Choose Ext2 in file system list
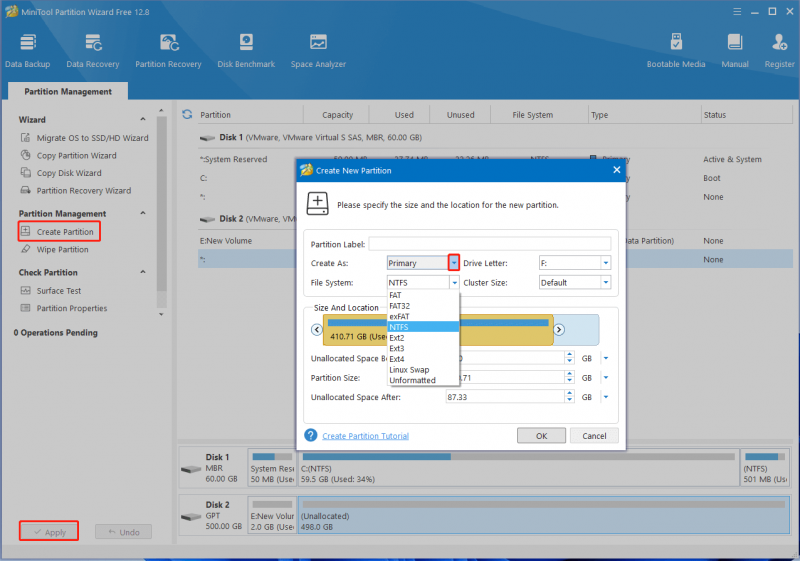Image resolution: width=800 pixels, height=561 pixels. [x=423, y=338]
